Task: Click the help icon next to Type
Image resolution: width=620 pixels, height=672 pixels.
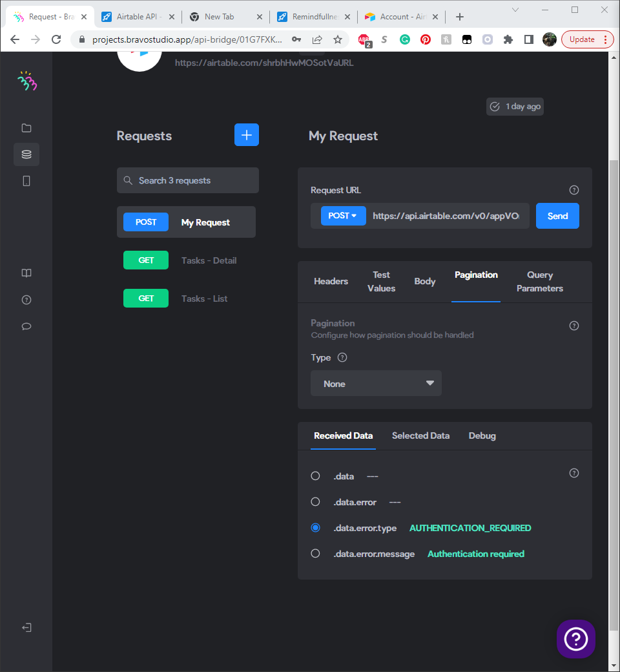Action: pyautogui.click(x=342, y=357)
